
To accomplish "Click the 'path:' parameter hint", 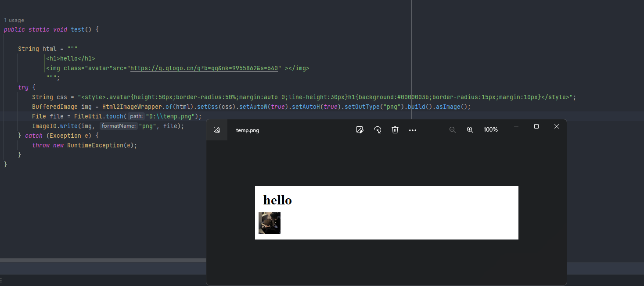I will point(137,116).
